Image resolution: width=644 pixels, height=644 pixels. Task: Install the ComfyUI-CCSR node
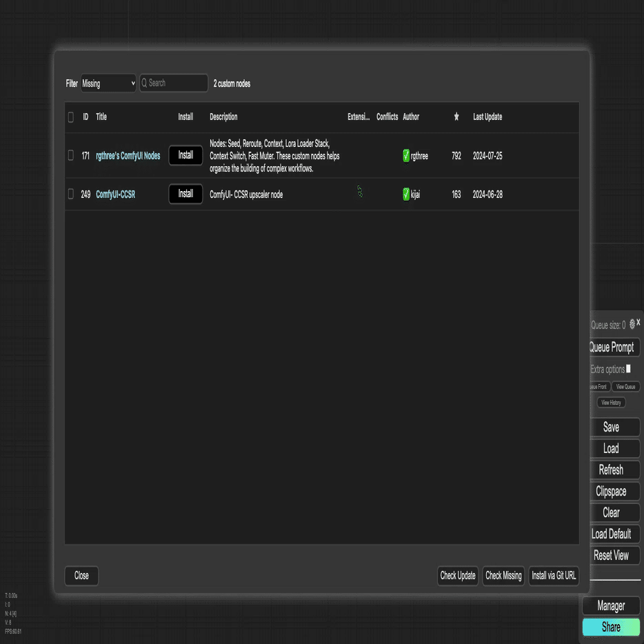[x=185, y=194]
